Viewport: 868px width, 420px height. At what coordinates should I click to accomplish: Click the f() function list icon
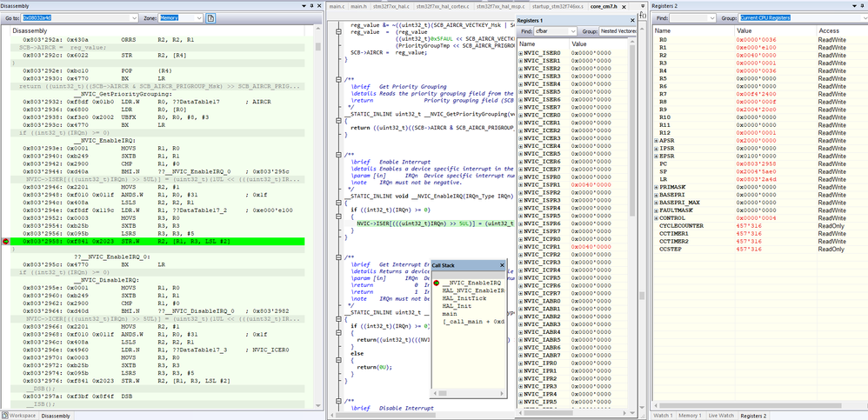click(x=642, y=16)
